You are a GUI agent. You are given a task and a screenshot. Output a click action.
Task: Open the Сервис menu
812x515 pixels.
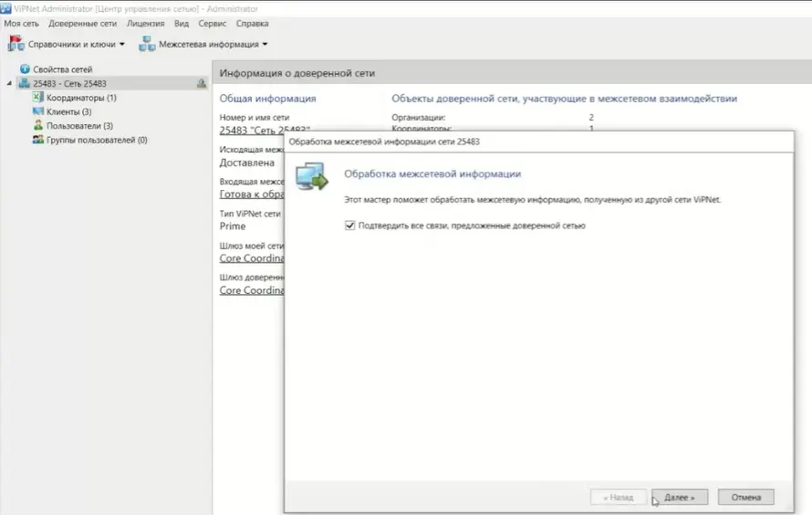[213, 24]
